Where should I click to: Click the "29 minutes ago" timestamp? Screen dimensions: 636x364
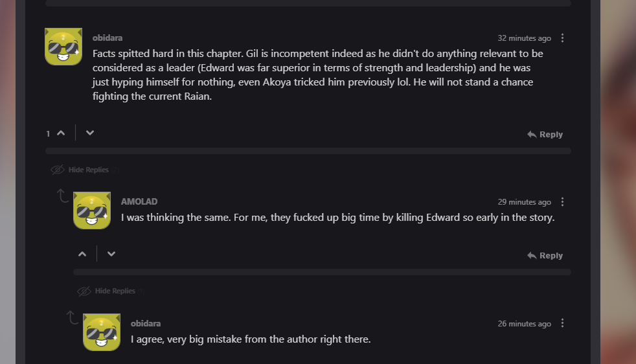pyautogui.click(x=524, y=202)
